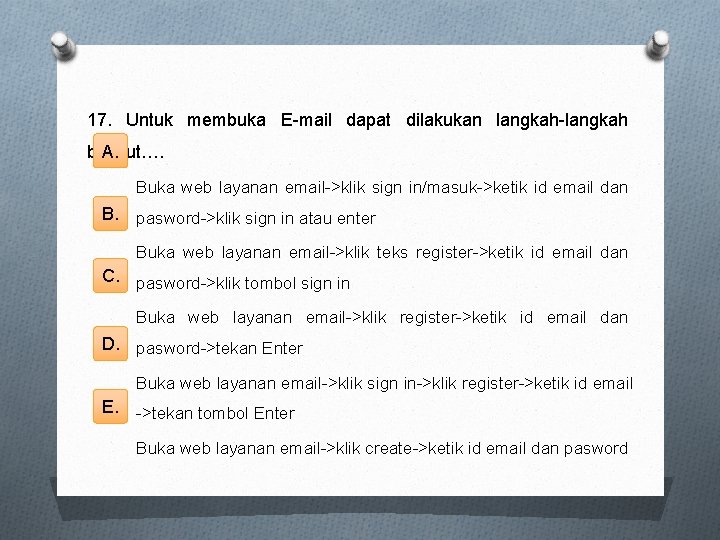Select answer option E button
This screenshot has width=720, height=540.
(x=110, y=406)
